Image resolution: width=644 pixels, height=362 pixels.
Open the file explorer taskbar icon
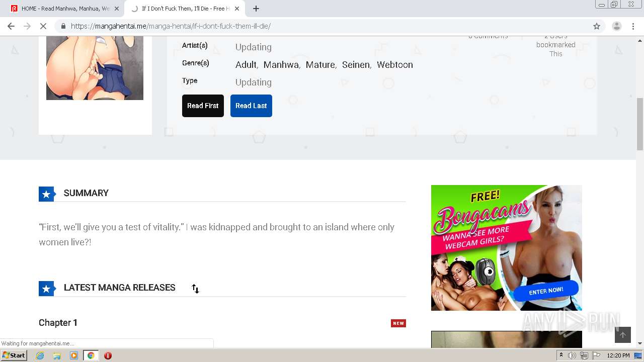[x=57, y=355]
